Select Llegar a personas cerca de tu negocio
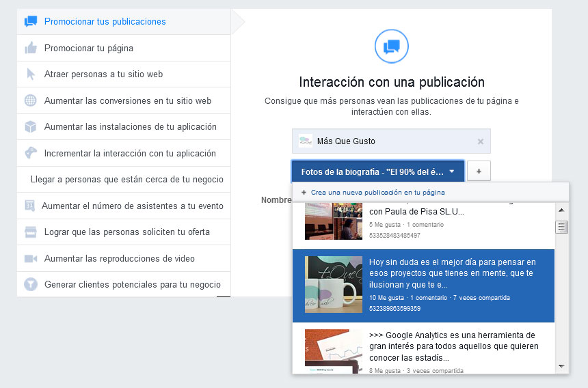 pyautogui.click(x=126, y=180)
